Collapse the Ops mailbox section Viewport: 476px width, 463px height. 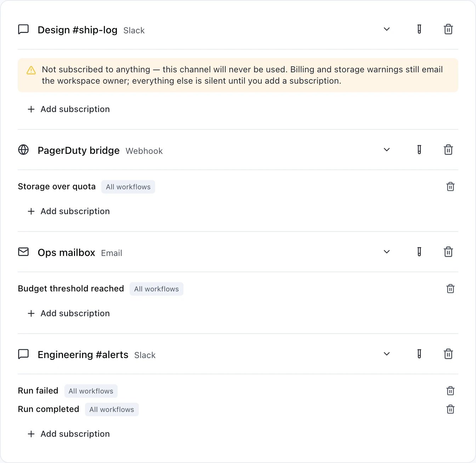tap(387, 252)
